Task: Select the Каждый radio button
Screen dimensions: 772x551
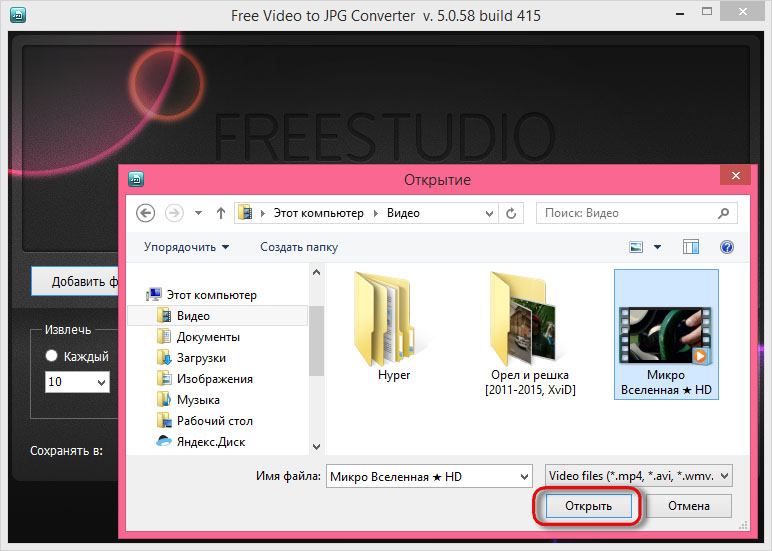Action: coord(51,356)
